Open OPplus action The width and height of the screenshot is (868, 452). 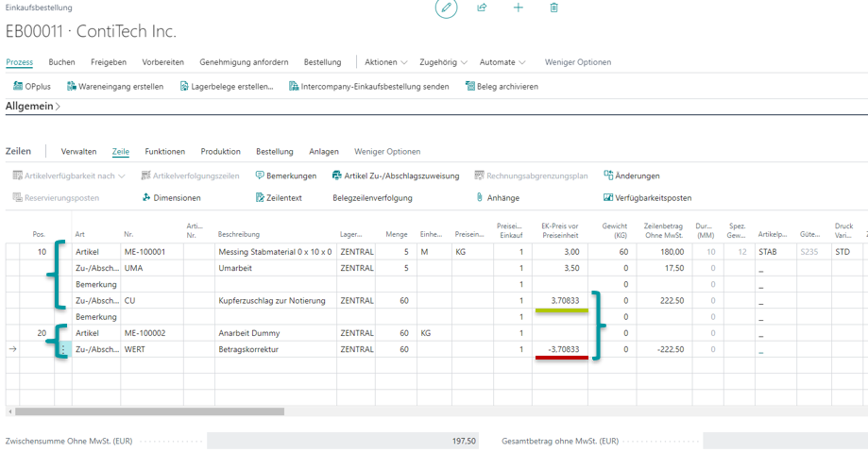[x=31, y=86]
